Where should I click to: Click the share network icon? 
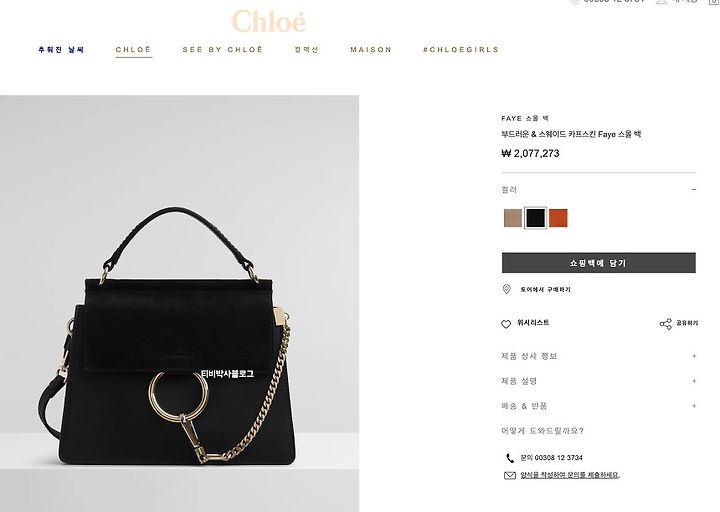click(665, 324)
